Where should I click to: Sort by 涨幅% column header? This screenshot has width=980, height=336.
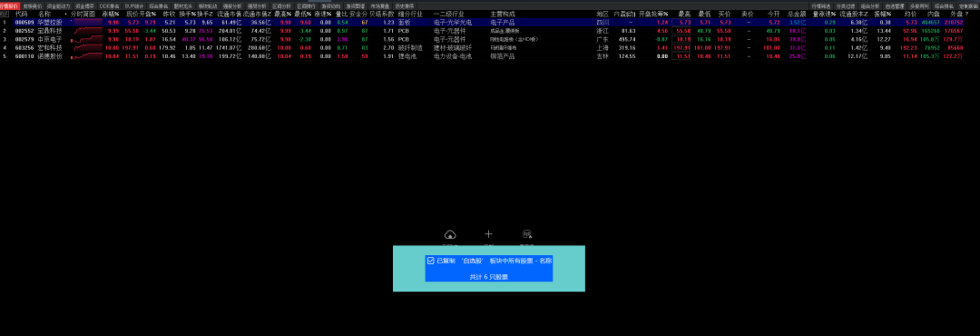(111, 13)
